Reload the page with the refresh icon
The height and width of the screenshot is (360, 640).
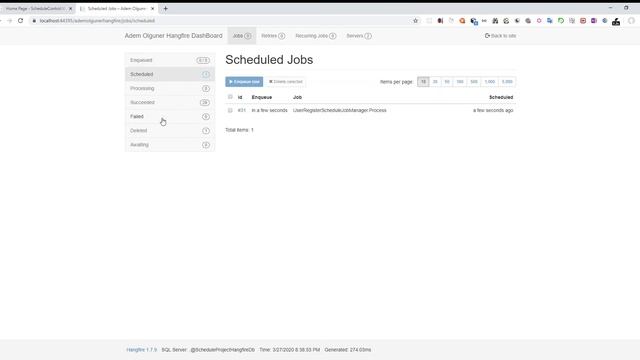[20, 20]
